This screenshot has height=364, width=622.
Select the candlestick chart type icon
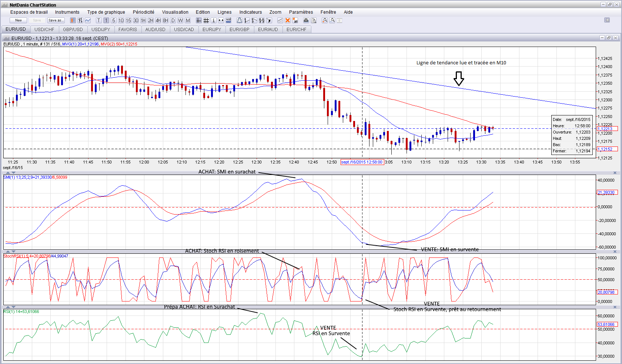pos(73,20)
